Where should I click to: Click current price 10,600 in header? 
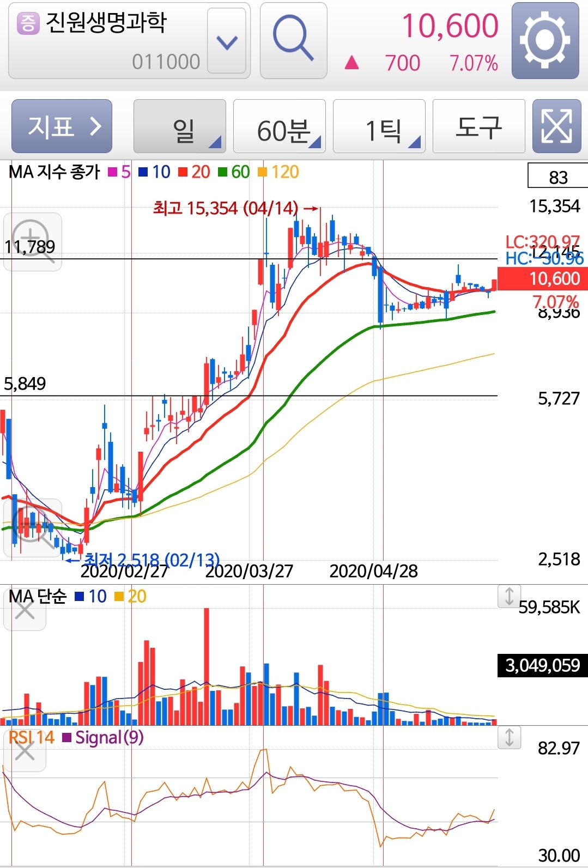coord(450,26)
